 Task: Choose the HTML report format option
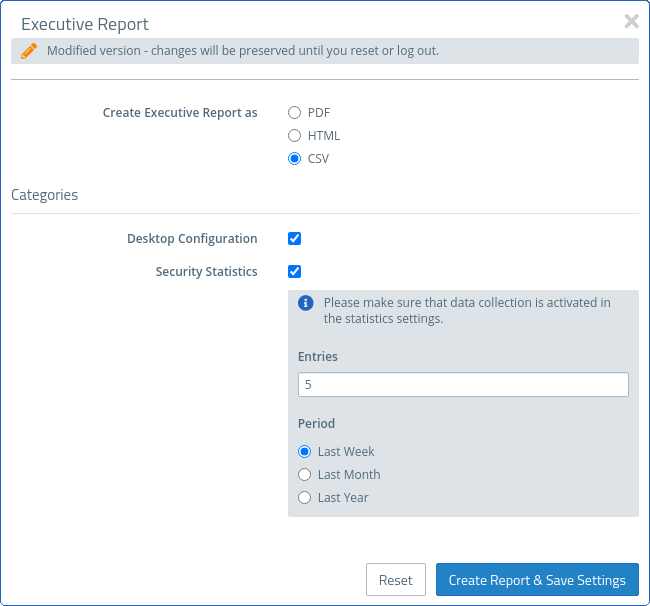(x=295, y=136)
